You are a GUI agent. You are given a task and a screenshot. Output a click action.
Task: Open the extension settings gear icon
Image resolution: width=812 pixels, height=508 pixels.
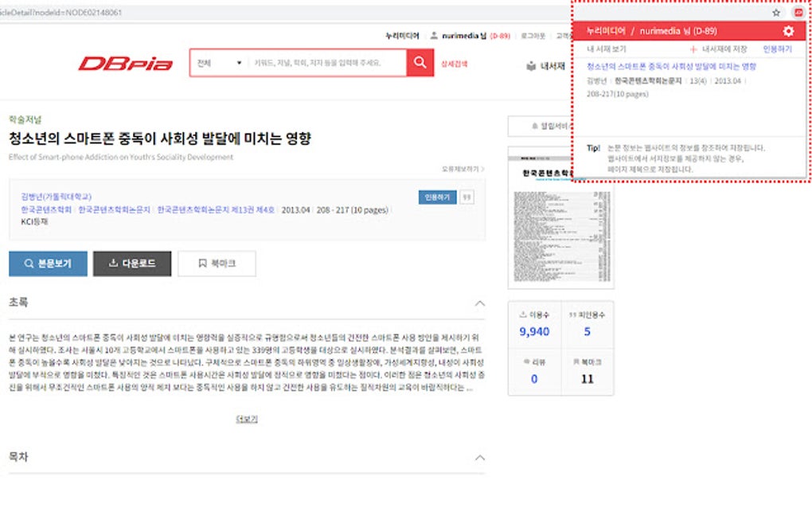[787, 31]
